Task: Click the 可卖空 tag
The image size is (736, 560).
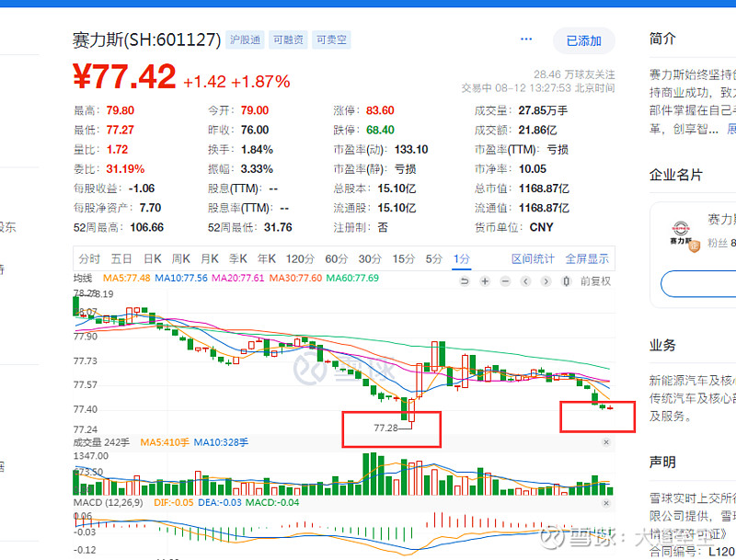Action: [331, 40]
